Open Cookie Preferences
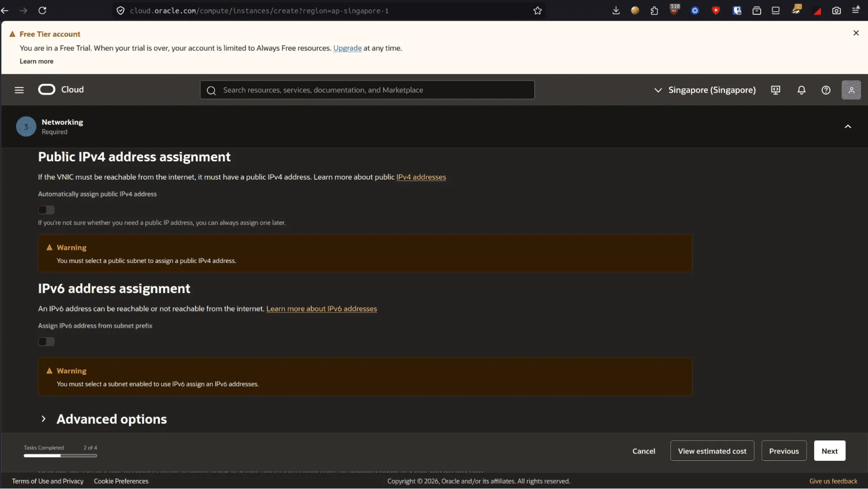Viewport: 868px width, 489px height. pyautogui.click(x=121, y=481)
